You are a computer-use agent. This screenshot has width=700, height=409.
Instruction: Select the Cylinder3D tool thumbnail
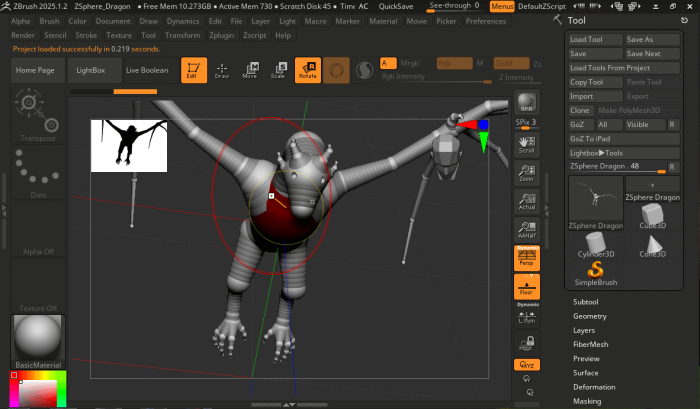pos(595,242)
